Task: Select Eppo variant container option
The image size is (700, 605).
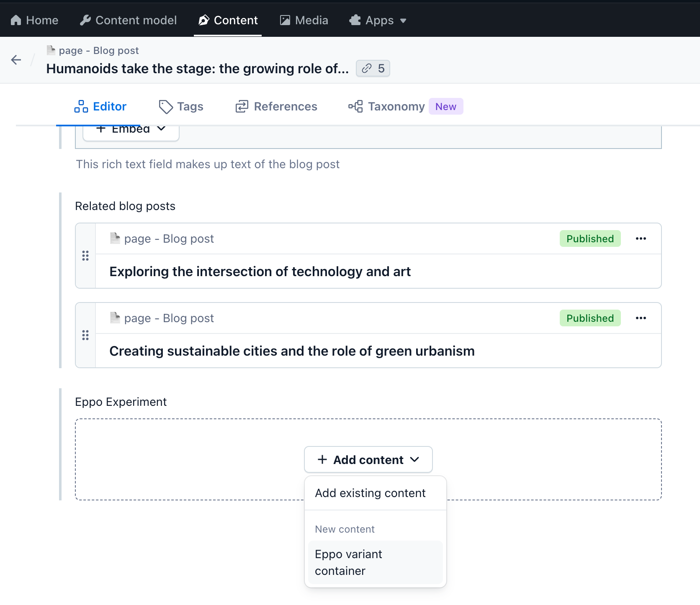Action: [375, 562]
